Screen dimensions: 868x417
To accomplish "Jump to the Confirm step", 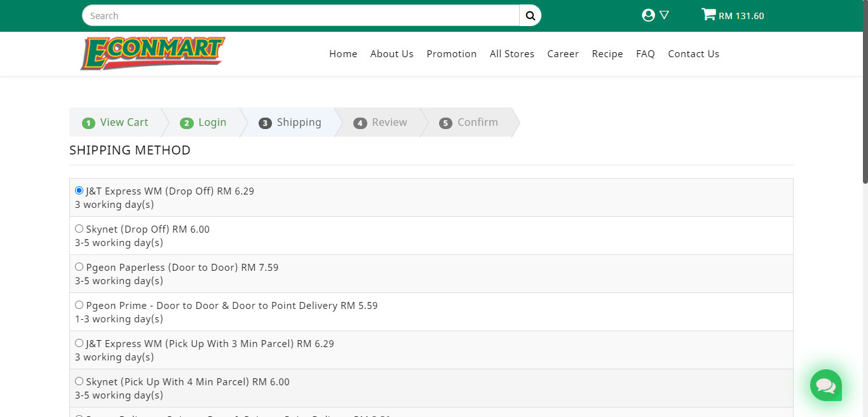I will tap(469, 122).
